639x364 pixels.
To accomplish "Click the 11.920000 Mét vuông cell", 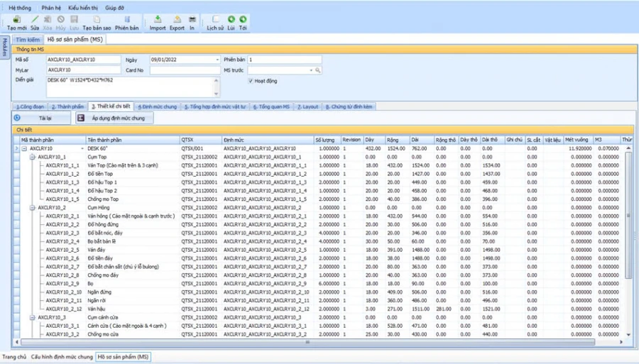I will coord(578,148).
